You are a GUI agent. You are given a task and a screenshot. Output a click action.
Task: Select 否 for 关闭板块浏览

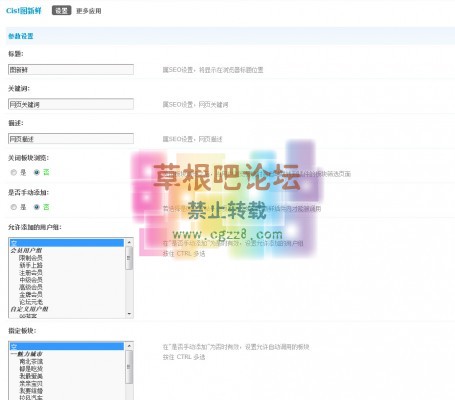37,172
